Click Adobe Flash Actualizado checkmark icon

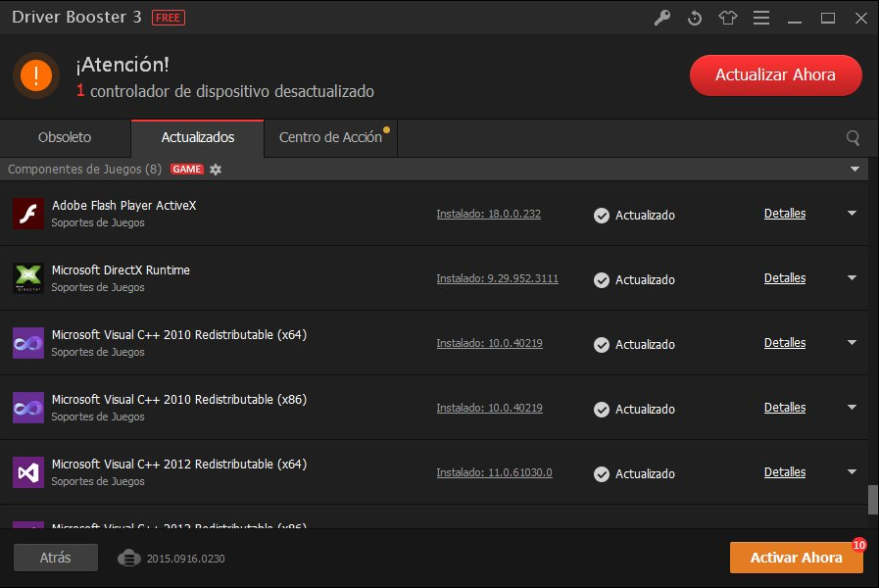coord(602,216)
